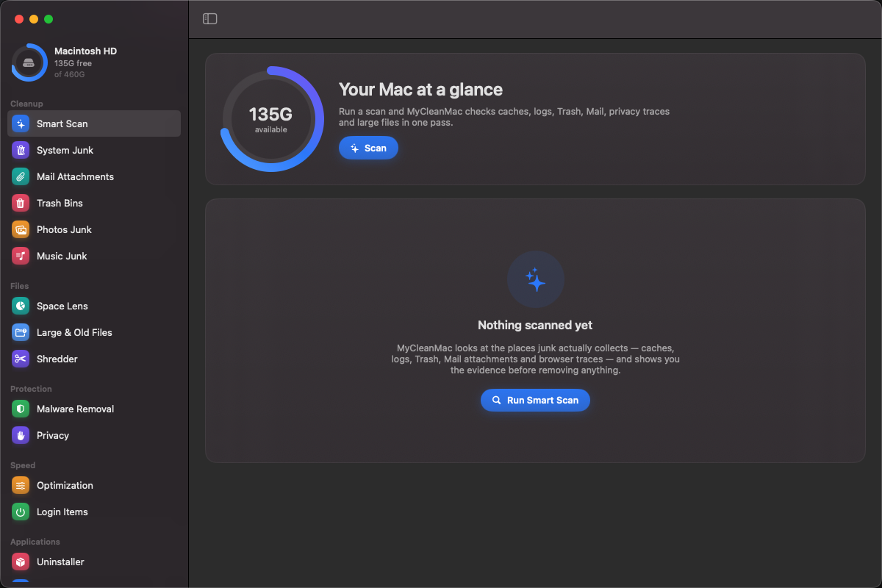
Task: Click the '135G free' text
Action: [73, 63]
